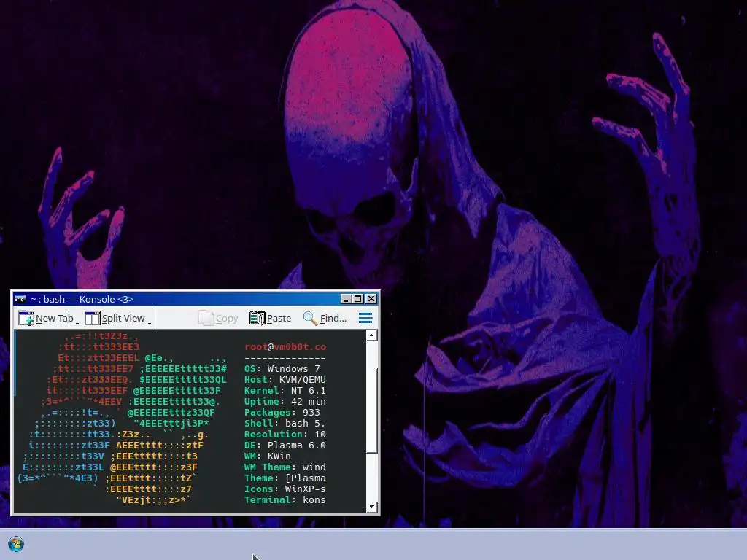Maximize the Konsole window
This screenshot has width=747, height=560.
(x=358, y=299)
